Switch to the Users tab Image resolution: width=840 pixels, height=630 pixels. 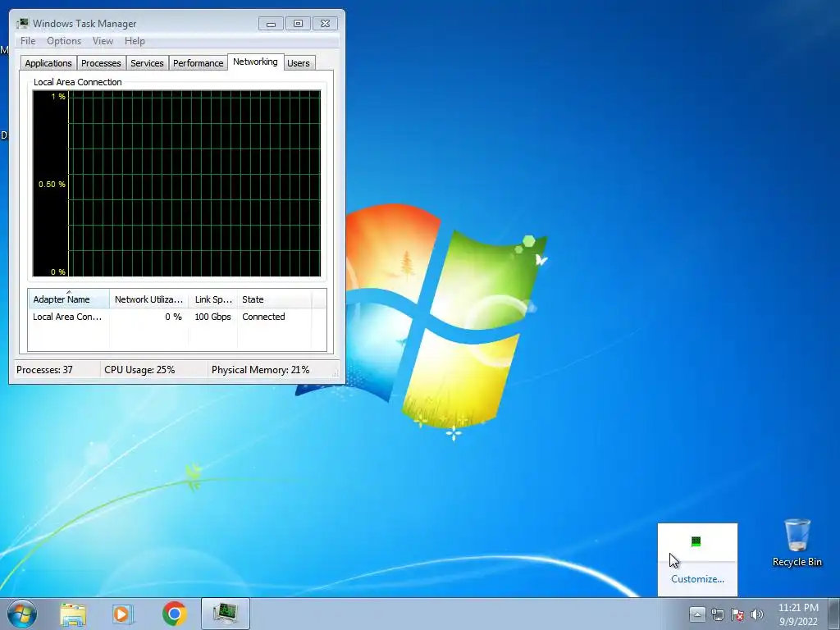pyautogui.click(x=299, y=63)
